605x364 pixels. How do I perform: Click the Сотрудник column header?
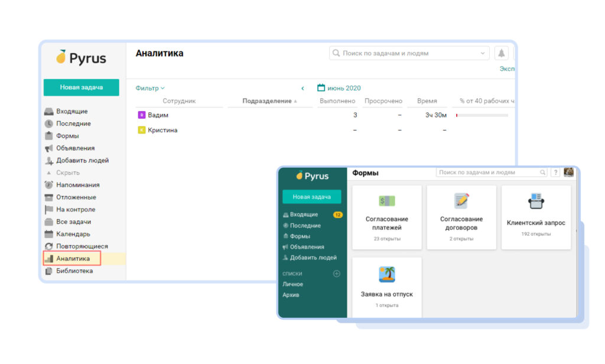coord(179,100)
